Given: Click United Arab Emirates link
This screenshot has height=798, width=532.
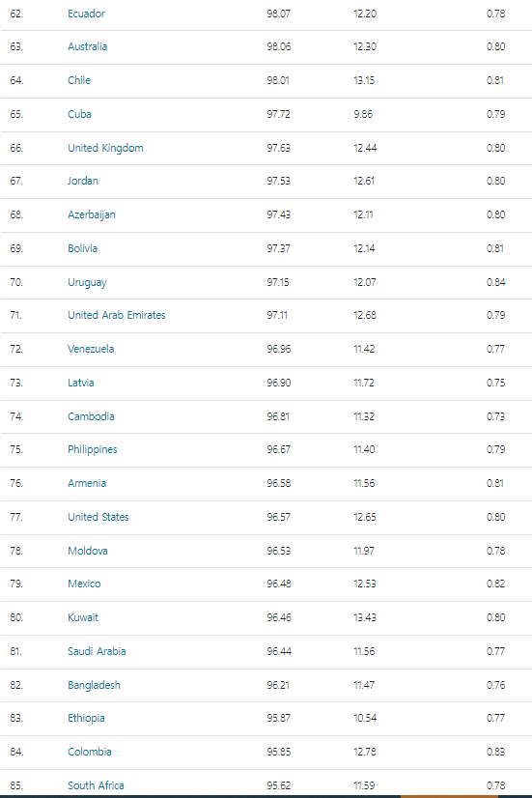Looking at the screenshot, I should [117, 315].
